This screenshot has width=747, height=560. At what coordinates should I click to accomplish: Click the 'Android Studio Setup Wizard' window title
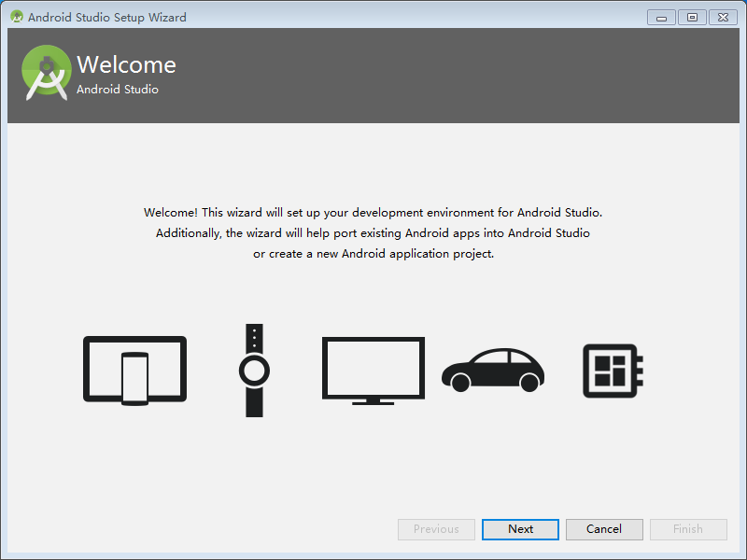(107, 17)
